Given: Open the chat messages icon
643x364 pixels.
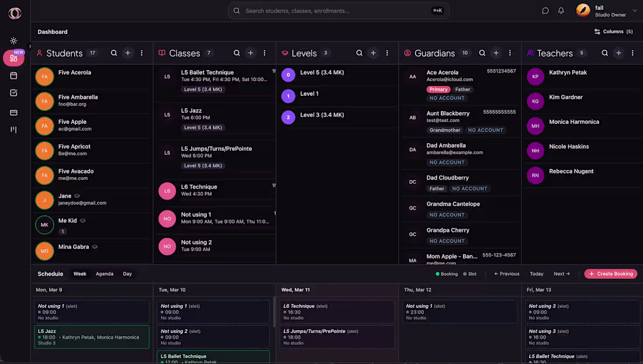Looking at the screenshot, I should (545, 11).
